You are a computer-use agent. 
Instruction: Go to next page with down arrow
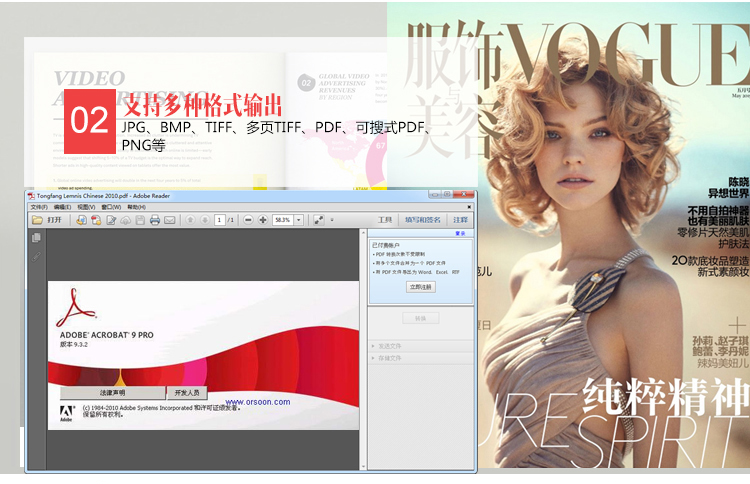(x=204, y=219)
